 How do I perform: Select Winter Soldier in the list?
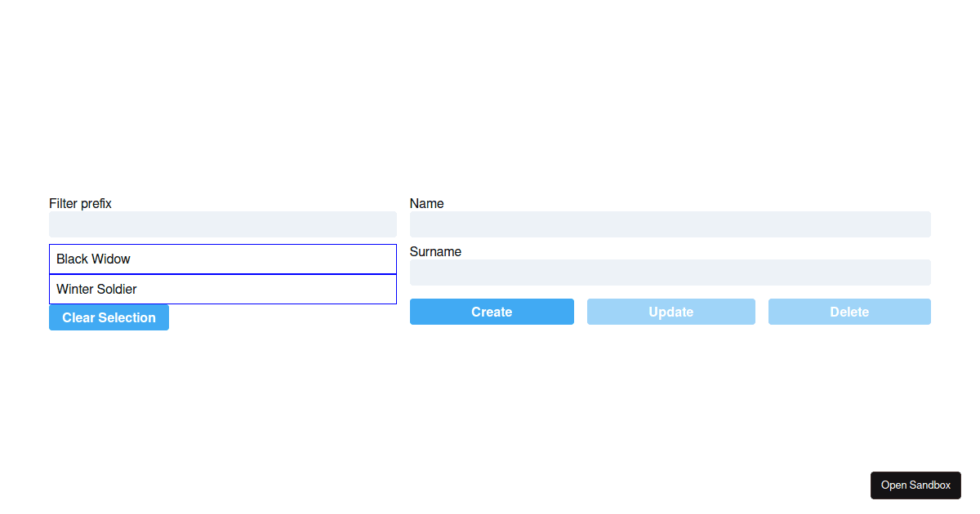click(222, 290)
